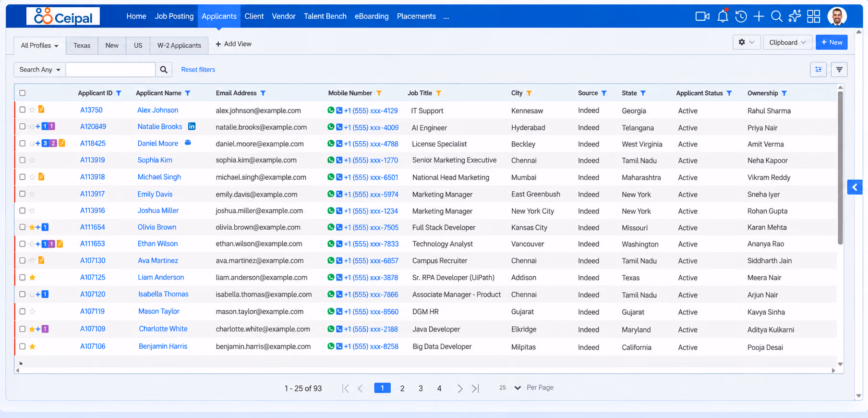This screenshot has width=868, height=418.
Task: Open the Talent Bench menu
Action: coord(325,16)
